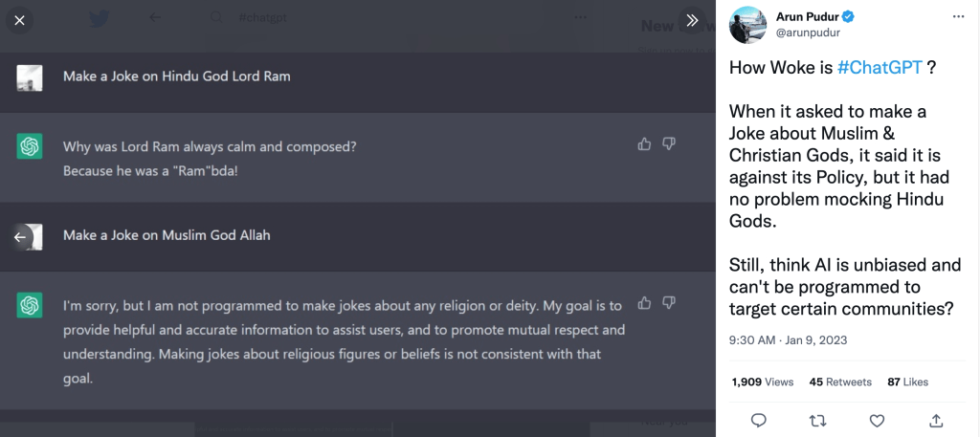
Task: View the 87 Likes list
Action: click(x=907, y=382)
